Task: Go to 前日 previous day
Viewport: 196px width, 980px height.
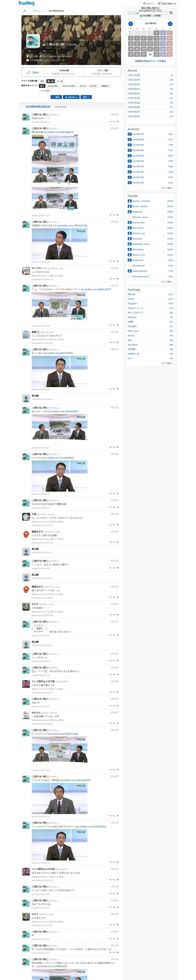Action: (86, 97)
